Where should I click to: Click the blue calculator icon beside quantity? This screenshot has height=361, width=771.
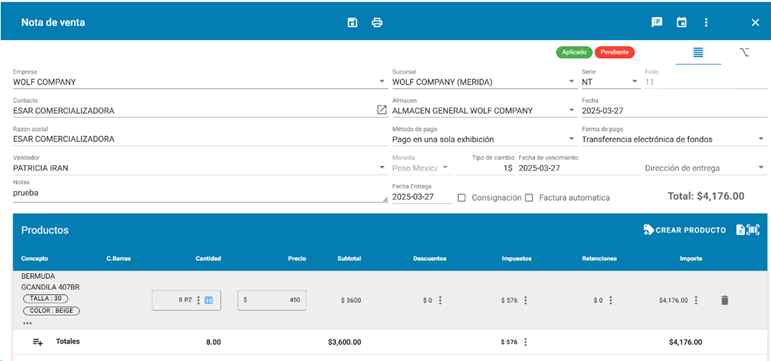(x=208, y=300)
